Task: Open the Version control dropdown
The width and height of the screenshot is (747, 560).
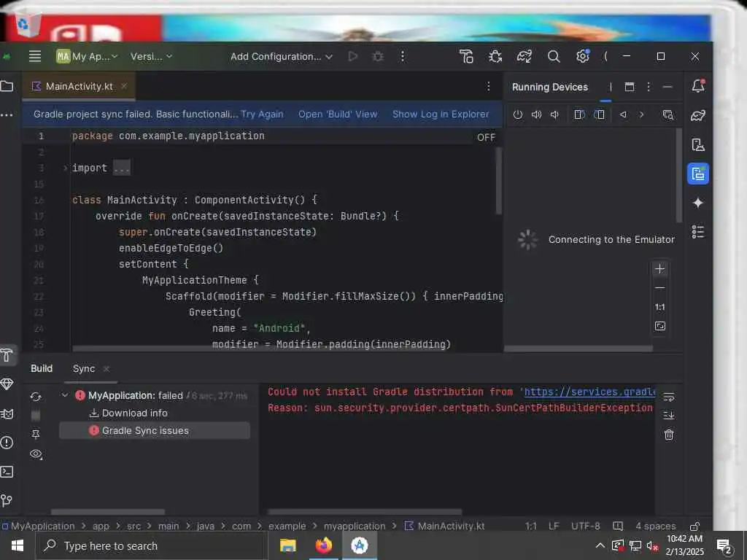Action: click(x=151, y=56)
